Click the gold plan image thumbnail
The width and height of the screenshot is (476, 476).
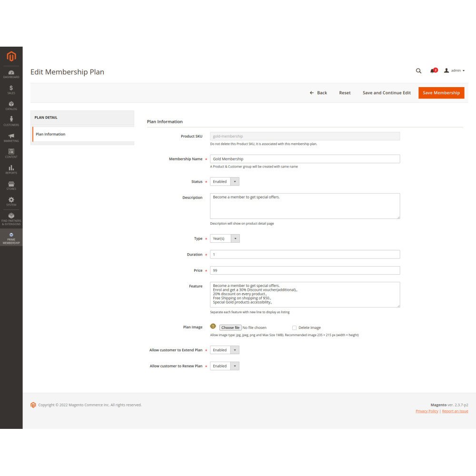tap(213, 327)
